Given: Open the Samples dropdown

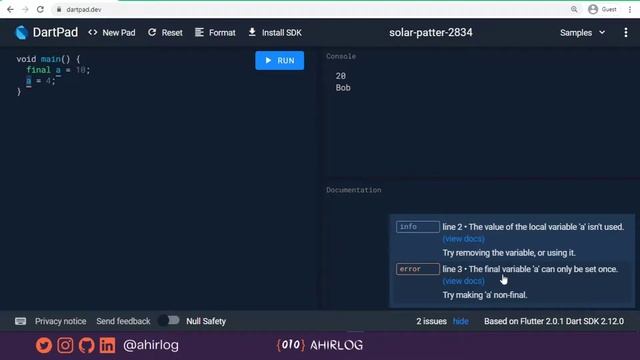Looking at the screenshot, I should [x=582, y=33].
